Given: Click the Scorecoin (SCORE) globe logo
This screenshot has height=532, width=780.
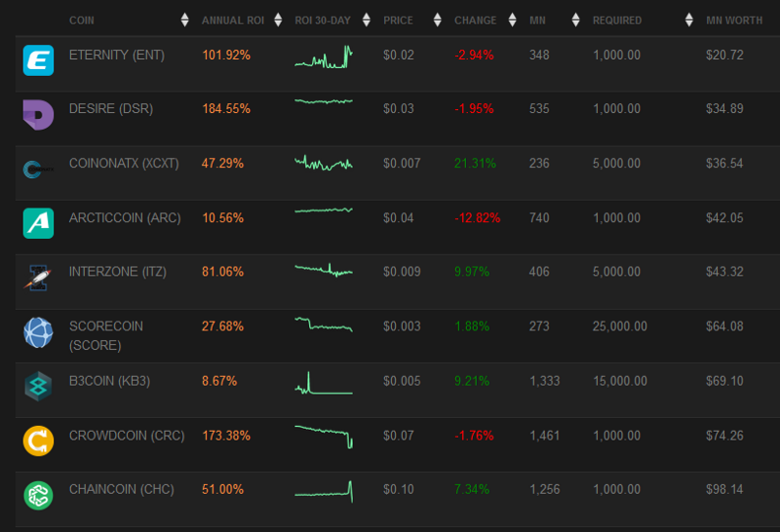Looking at the screenshot, I should [x=38, y=332].
